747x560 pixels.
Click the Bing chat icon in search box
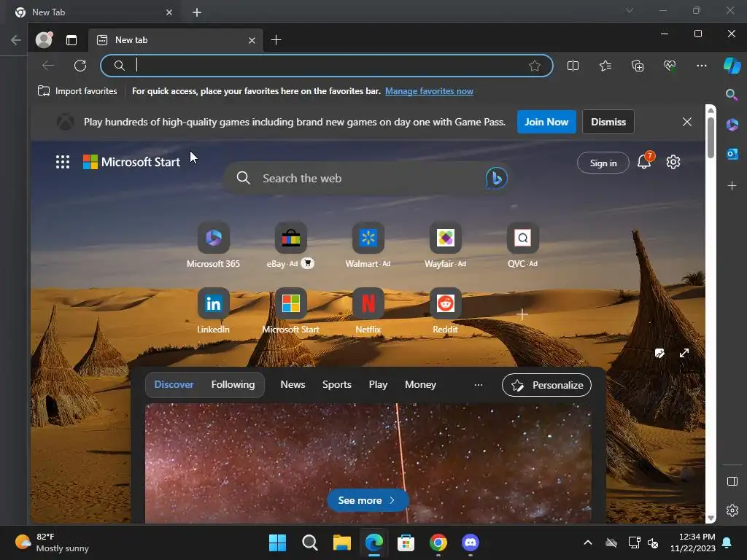[x=496, y=178]
